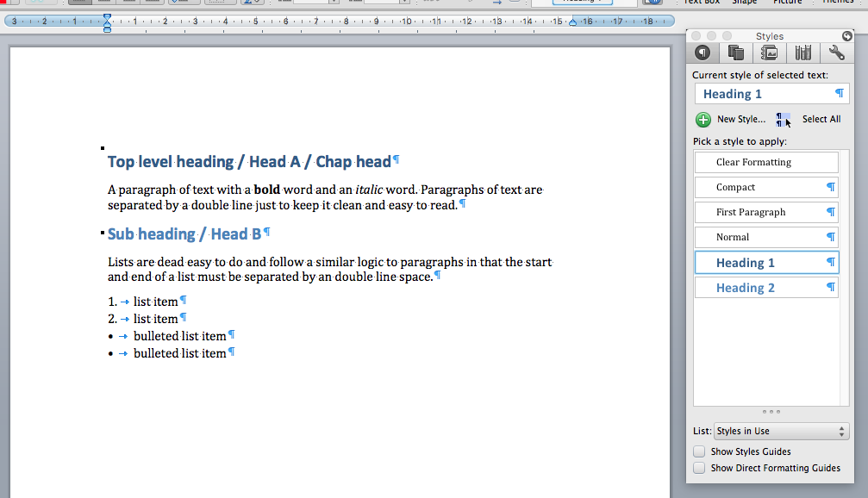Apply the First Paragraph style

tap(766, 212)
